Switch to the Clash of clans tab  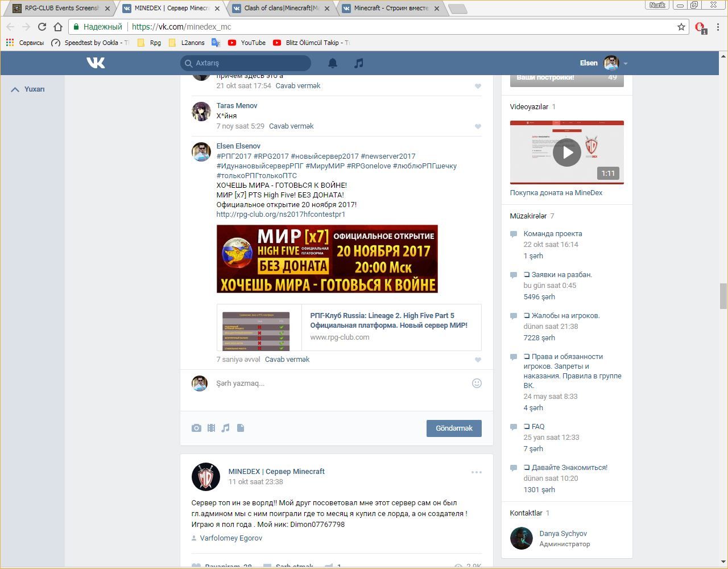point(282,9)
